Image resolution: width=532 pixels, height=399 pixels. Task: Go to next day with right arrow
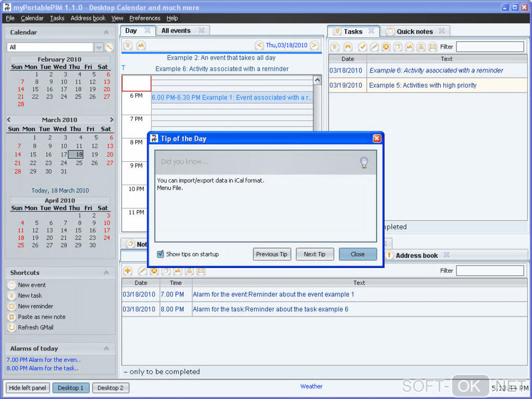point(315,45)
